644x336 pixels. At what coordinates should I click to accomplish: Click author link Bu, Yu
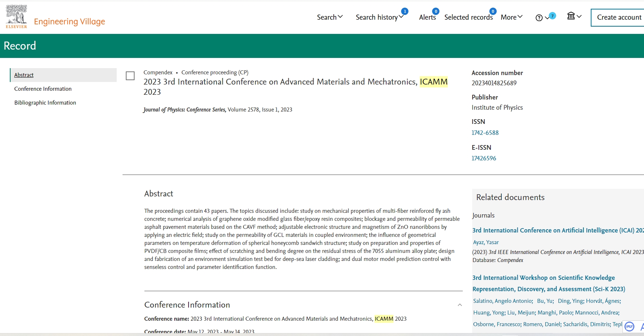click(545, 301)
